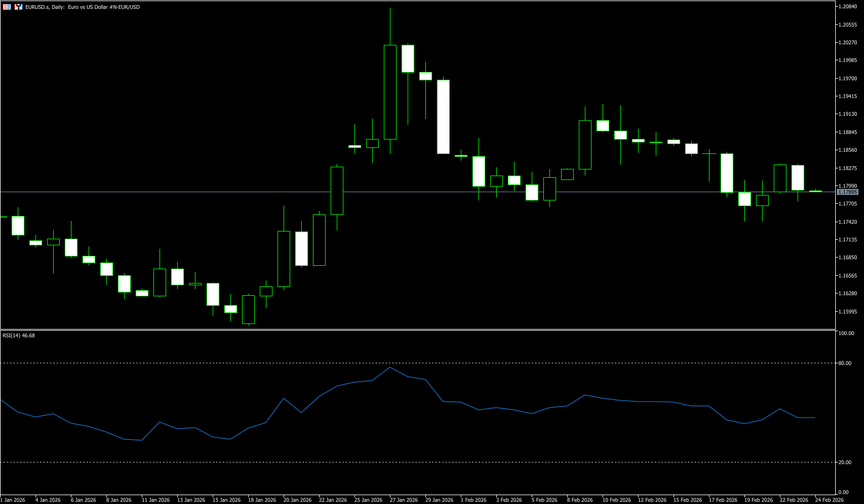Click the EURUSD.s Daily chart title text
The height and width of the screenshot is (504, 864).
[x=83, y=7]
